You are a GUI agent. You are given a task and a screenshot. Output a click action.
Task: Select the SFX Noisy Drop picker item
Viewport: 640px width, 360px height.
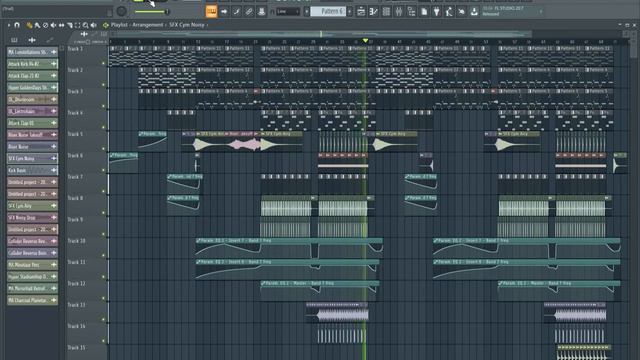[x=32, y=218]
